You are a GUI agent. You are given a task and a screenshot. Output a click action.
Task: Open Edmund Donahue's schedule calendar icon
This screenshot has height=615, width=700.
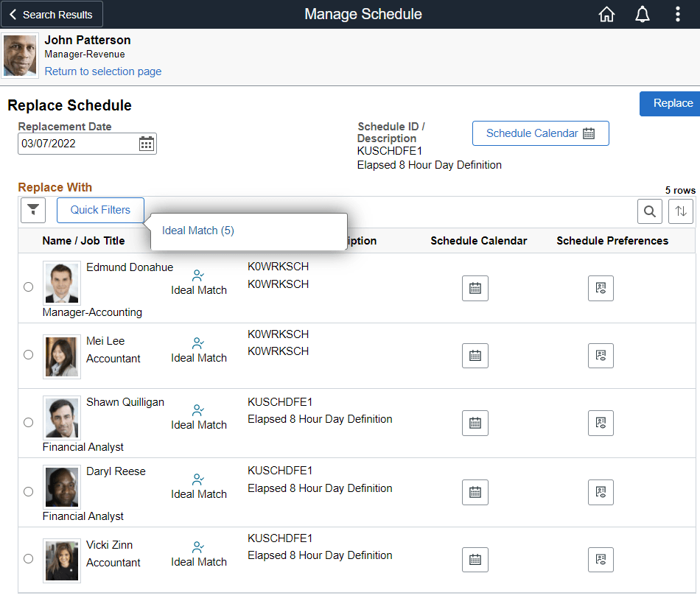(475, 289)
